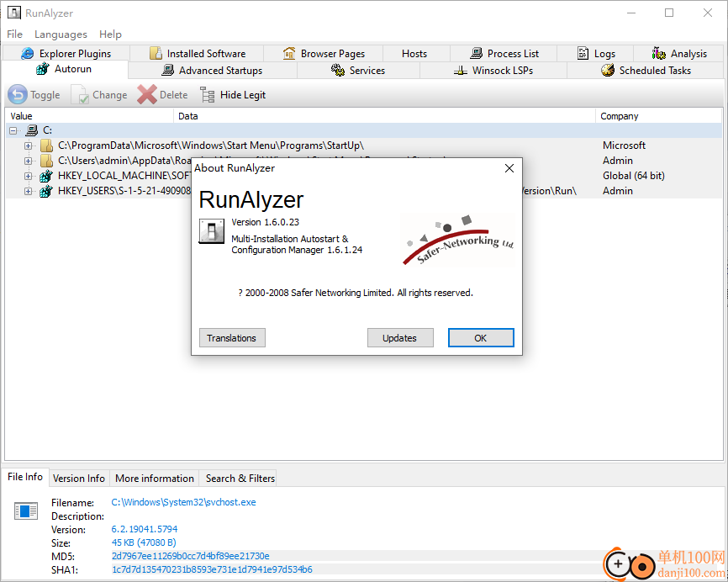728x582 pixels.
Task: Click the RunAlyzer title bar app icon
Action: [14, 13]
